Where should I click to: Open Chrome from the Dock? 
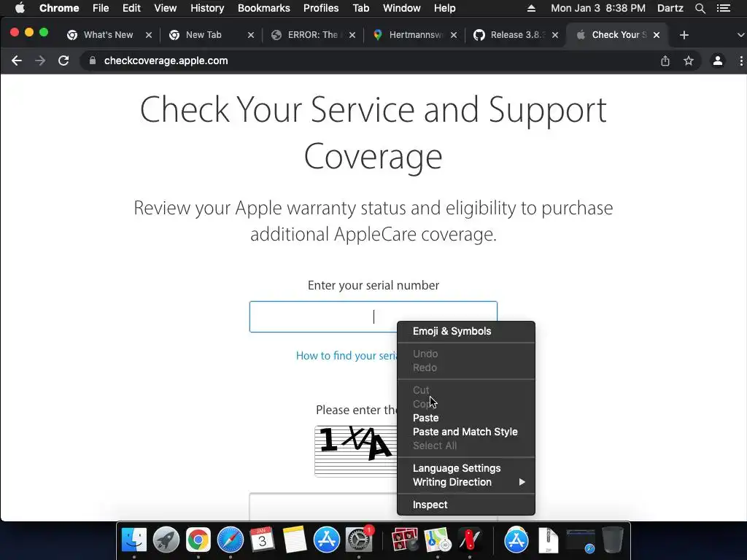[x=198, y=540]
